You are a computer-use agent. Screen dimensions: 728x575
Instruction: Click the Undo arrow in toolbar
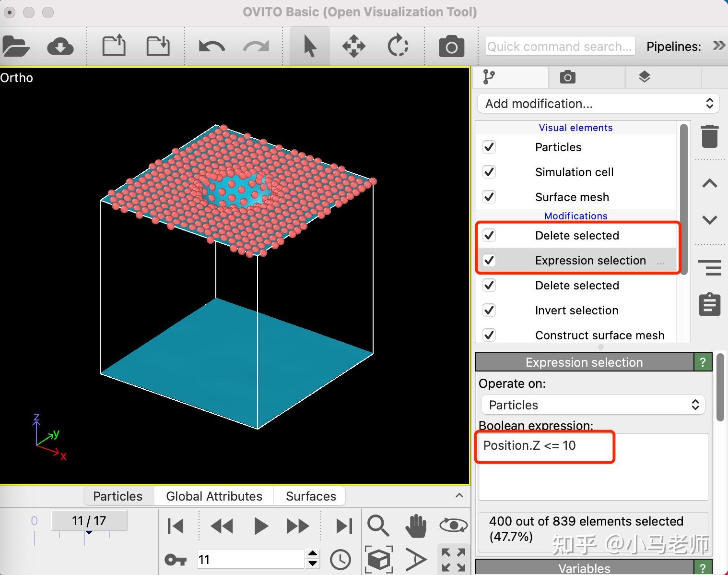tap(211, 47)
